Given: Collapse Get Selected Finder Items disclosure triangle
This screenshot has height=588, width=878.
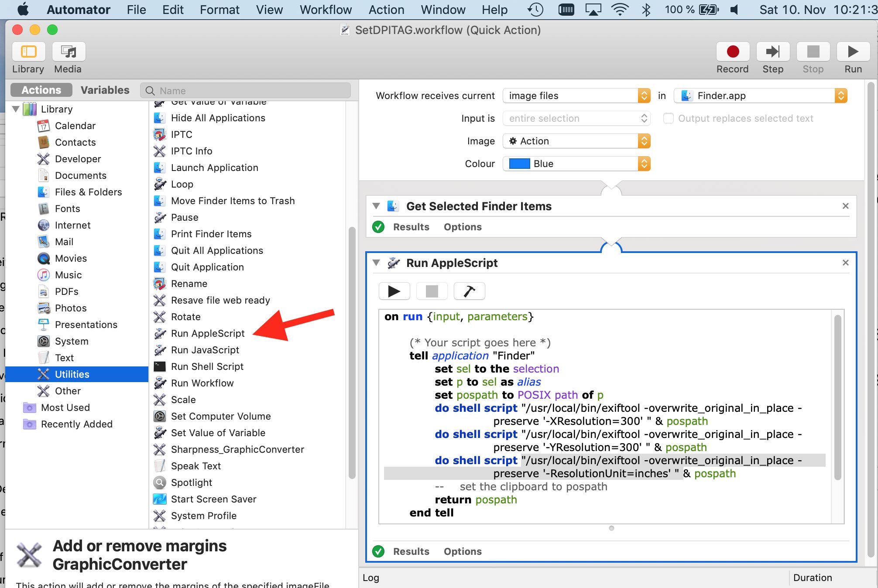Looking at the screenshot, I should coord(376,206).
